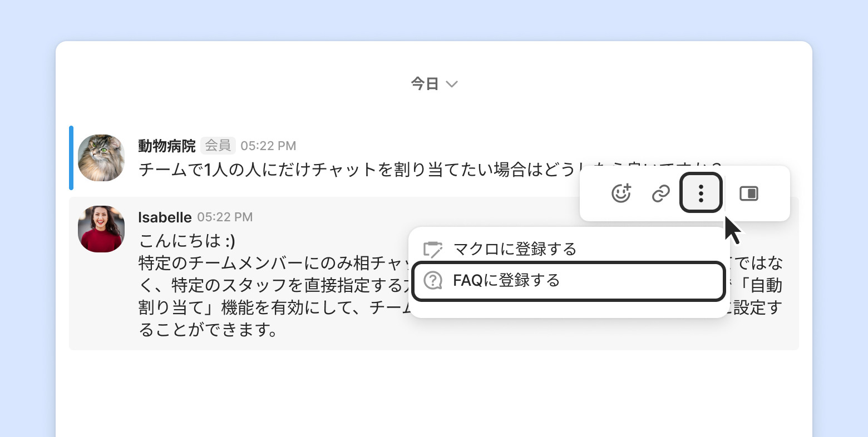The height and width of the screenshot is (437, 868).
Task: Click the Isabelle sender name
Action: (165, 217)
